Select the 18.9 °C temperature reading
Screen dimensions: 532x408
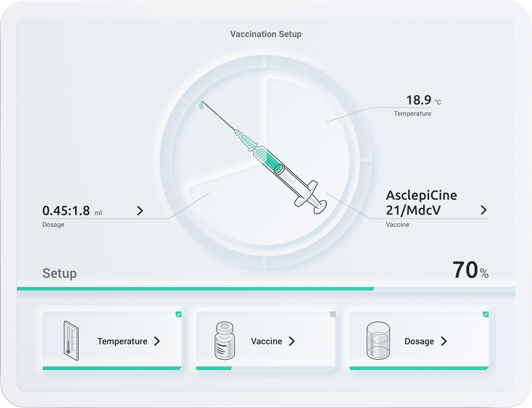coord(423,100)
